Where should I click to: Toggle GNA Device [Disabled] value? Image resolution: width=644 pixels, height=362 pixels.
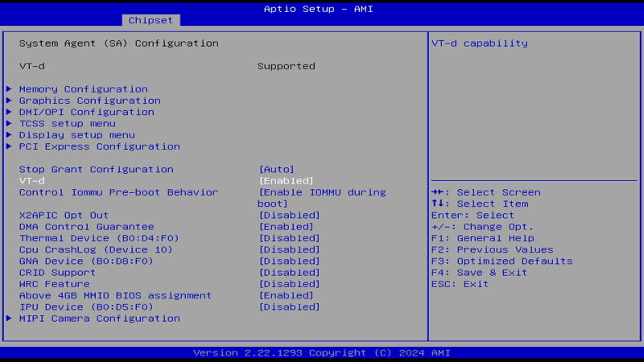tap(289, 261)
